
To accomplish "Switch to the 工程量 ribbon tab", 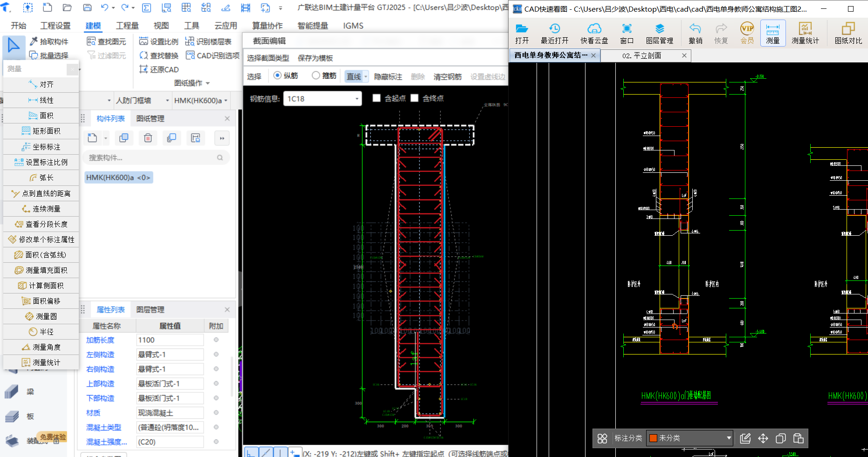I will 127,26.
